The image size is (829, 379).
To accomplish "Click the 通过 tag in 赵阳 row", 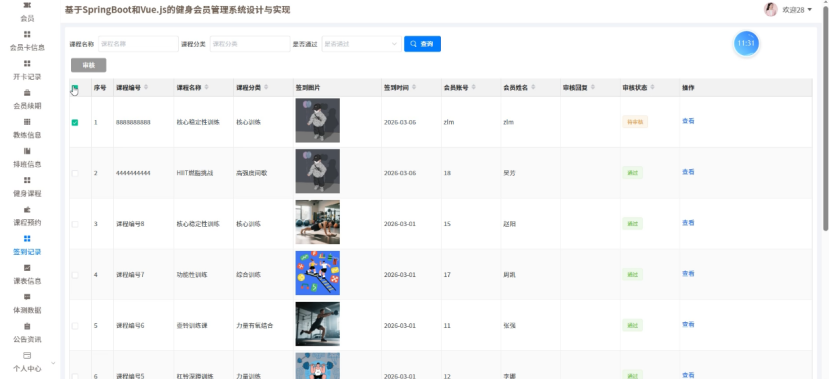I will click(x=632, y=224).
